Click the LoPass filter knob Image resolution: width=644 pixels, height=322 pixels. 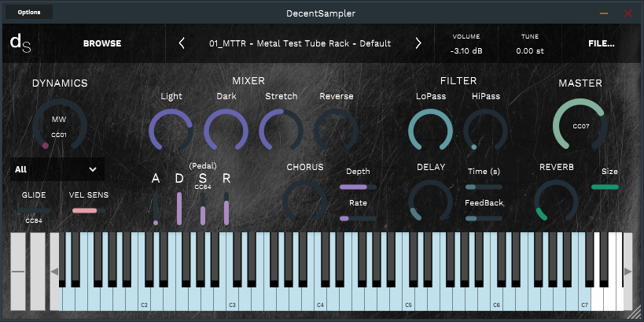coord(430,131)
